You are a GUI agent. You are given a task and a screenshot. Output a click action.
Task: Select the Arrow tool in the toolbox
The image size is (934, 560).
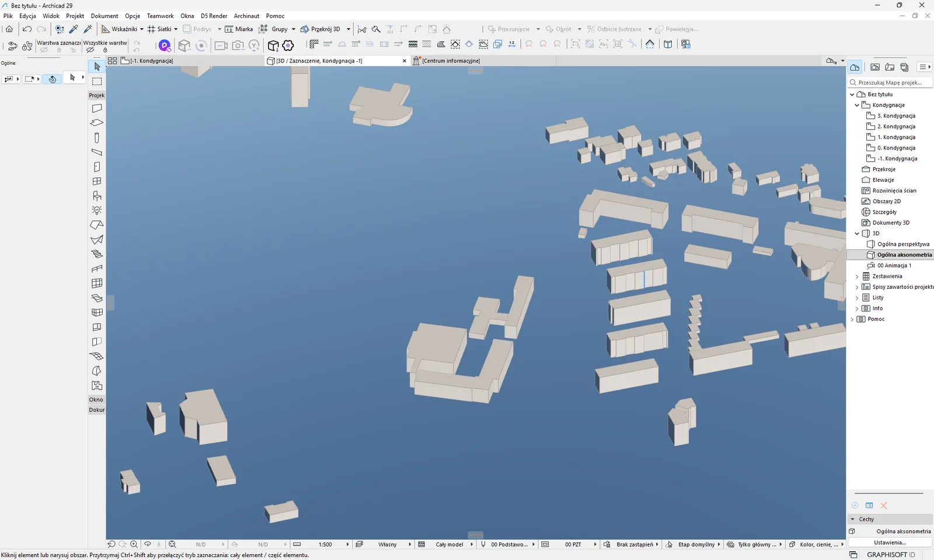point(97,66)
